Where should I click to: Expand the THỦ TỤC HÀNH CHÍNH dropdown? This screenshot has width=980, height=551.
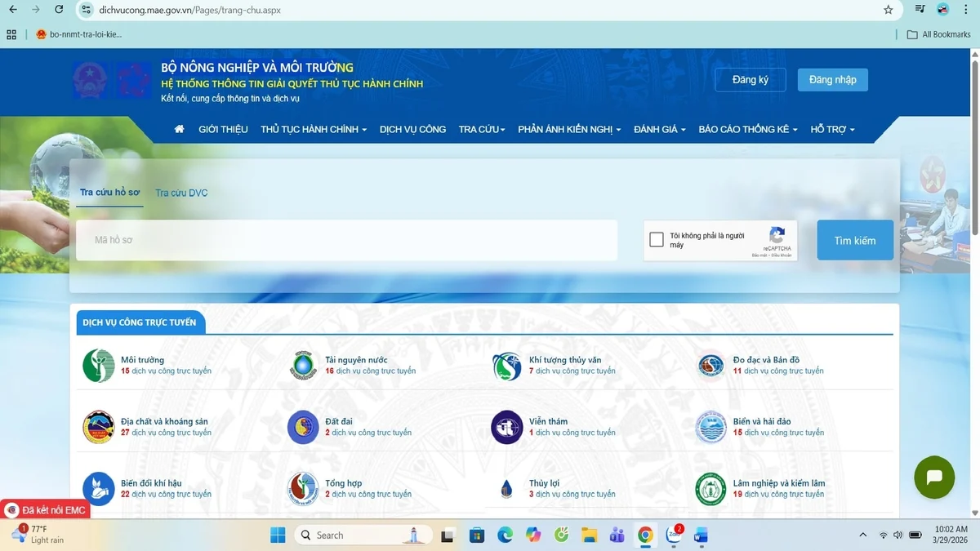click(x=314, y=129)
